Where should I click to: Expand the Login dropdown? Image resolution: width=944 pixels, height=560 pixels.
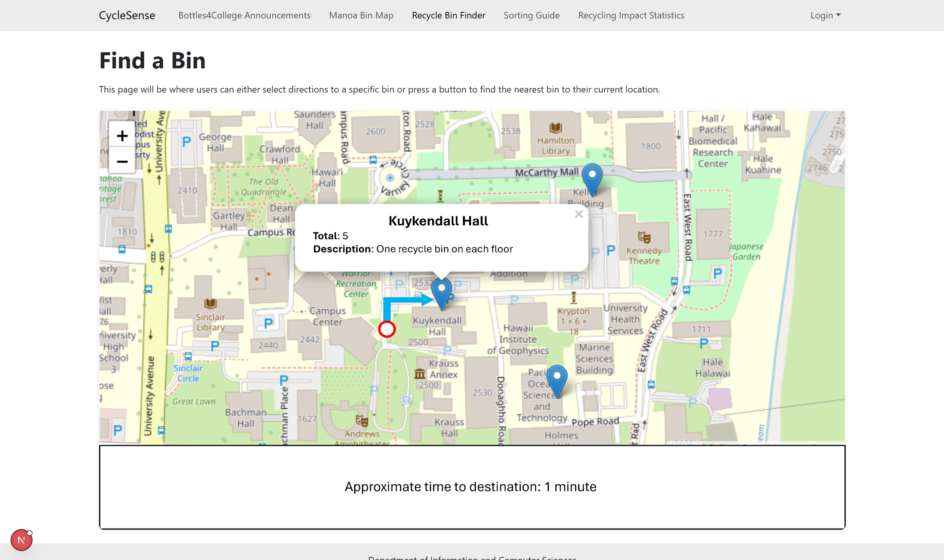(x=825, y=15)
